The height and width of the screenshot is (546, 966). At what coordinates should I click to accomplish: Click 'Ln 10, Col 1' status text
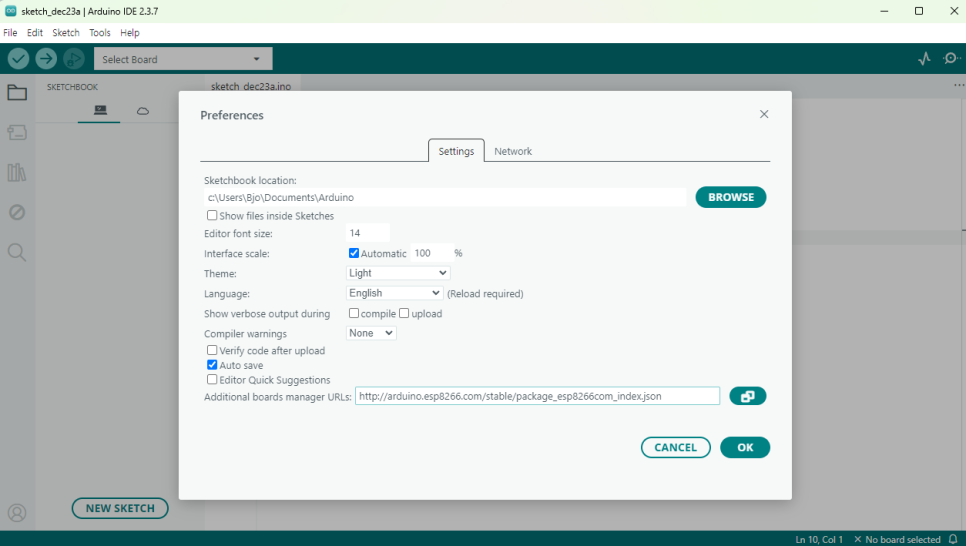click(819, 539)
